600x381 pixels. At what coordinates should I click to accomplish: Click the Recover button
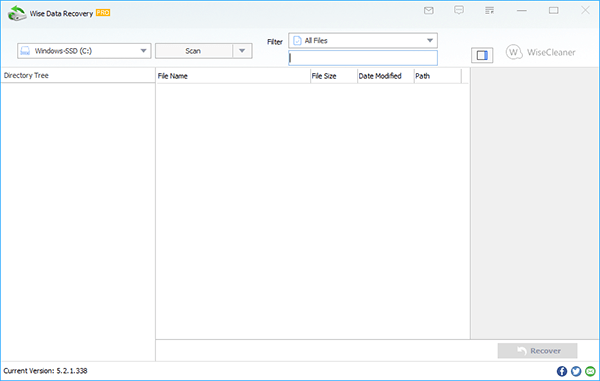(x=537, y=351)
